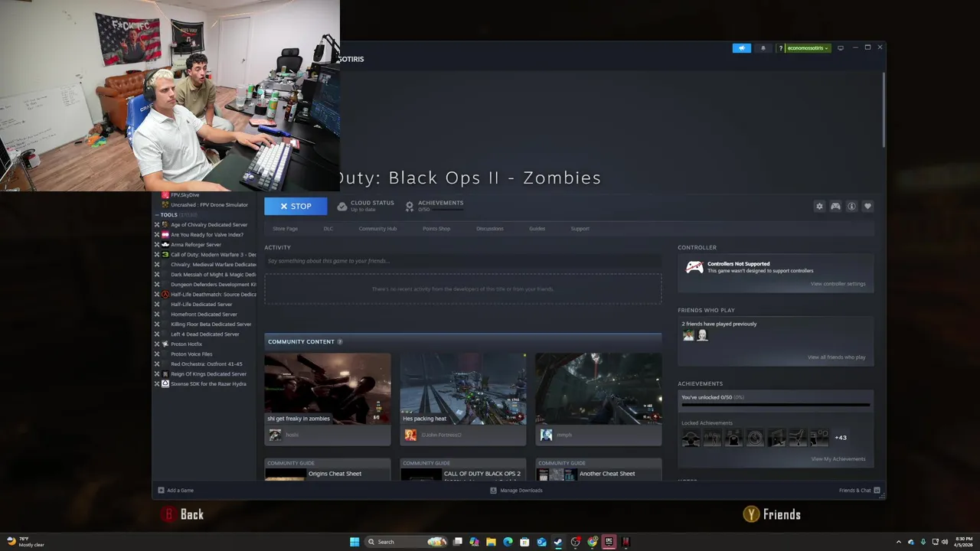
Task: Click Manage Downloads
Action: click(x=521, y=491)
